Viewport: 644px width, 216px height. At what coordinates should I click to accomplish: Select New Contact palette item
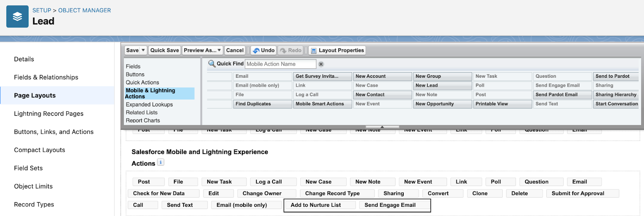(x=382, y=95)
